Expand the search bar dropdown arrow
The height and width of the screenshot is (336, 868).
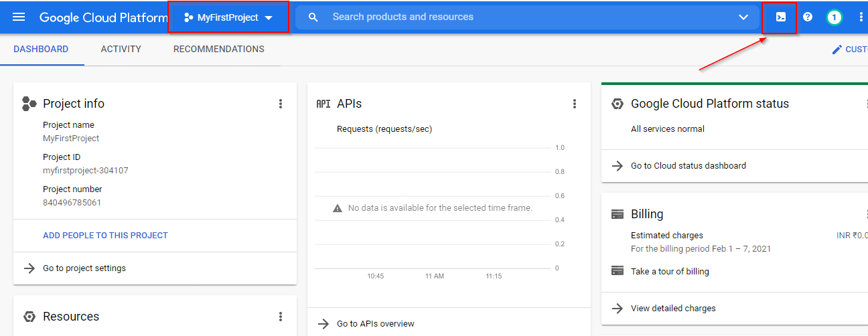743,17
